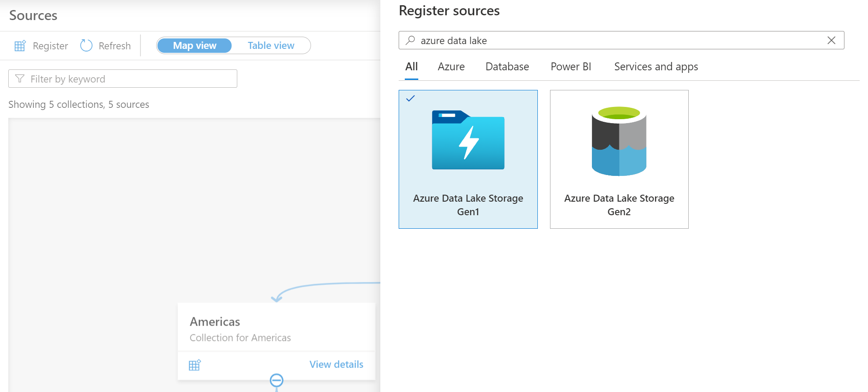Viewport: 868px width, 392px height.
Task: Select Azure Data Lake Storage Gen2 label
Action: tap(619, 205)
